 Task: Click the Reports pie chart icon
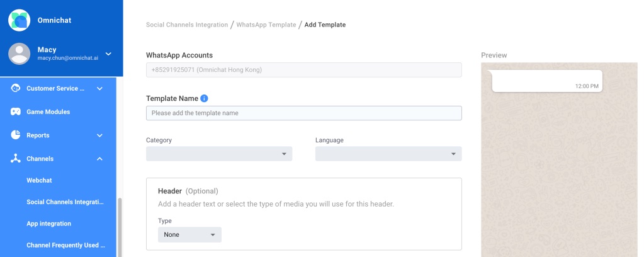pos(16,135)
